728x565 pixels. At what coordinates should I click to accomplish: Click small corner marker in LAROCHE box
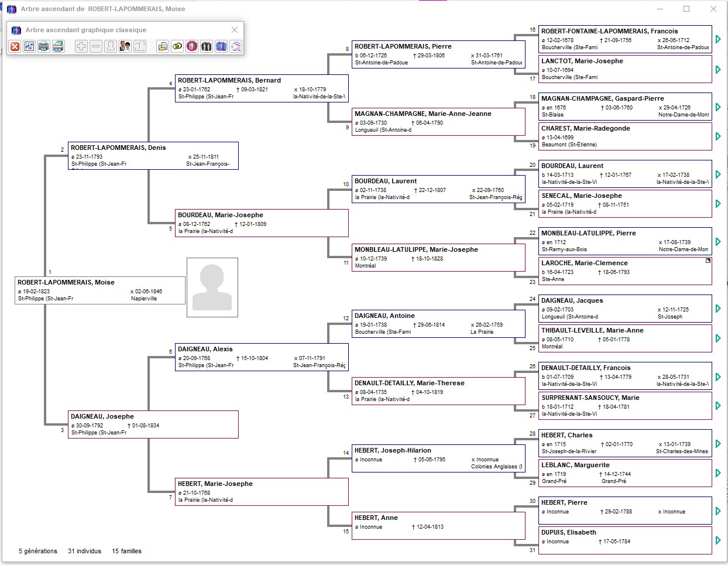(708, 261)
